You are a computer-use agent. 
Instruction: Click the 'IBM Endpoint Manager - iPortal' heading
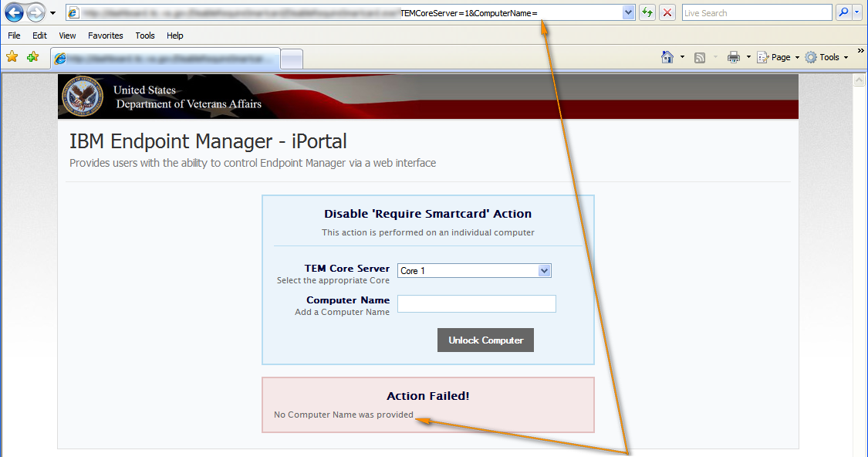208,141
